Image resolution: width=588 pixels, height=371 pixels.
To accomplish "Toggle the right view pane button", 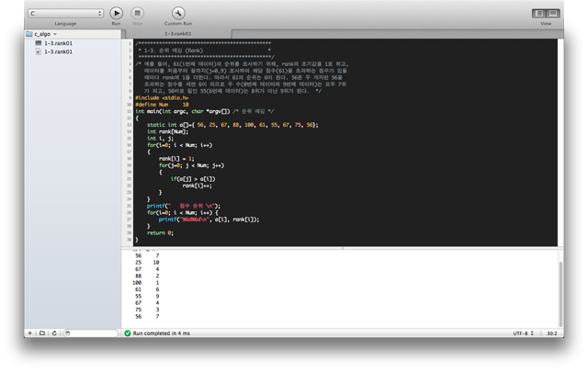I will point(553,14).
